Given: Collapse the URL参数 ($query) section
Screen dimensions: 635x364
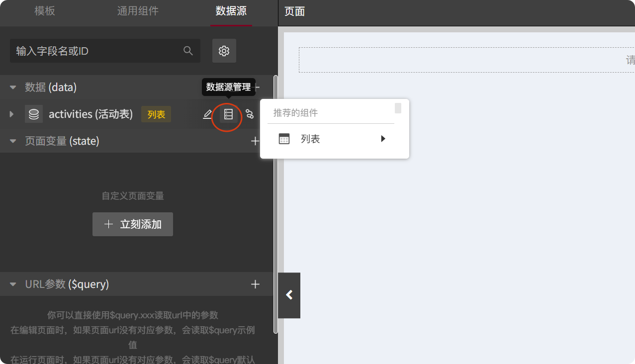Looking at the screenshot, I should click(x=12, y=284).
